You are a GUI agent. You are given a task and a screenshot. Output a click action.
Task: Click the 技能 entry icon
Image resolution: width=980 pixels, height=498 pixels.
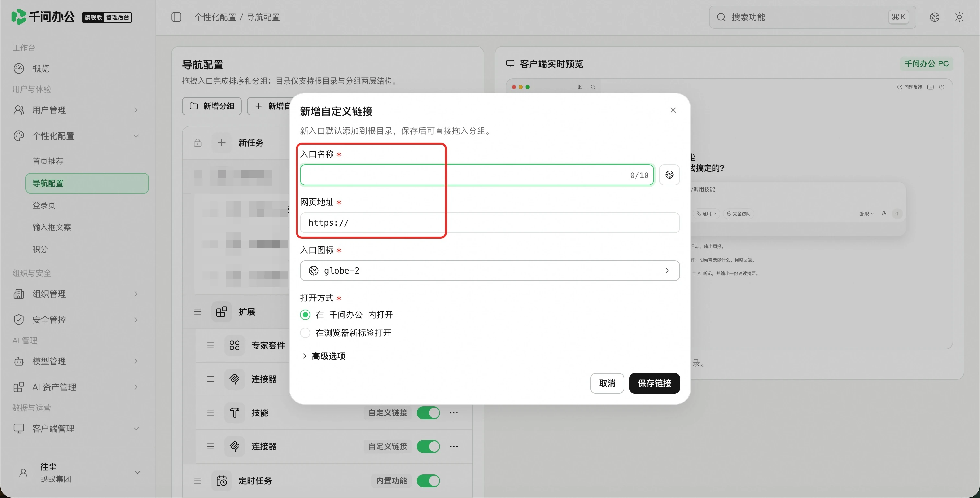coord(234,413)
